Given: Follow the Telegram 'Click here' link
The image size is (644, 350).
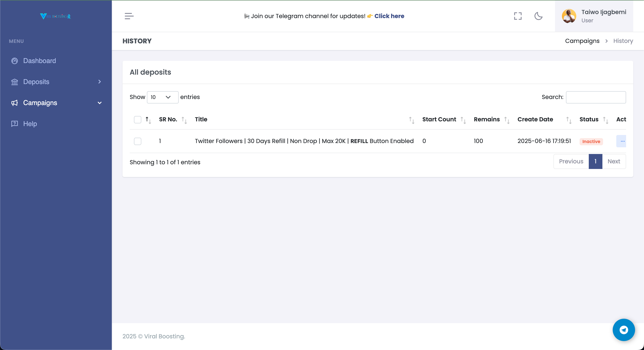Looking at the screenshot, I should pyautogui.click(x=389, y=16).
